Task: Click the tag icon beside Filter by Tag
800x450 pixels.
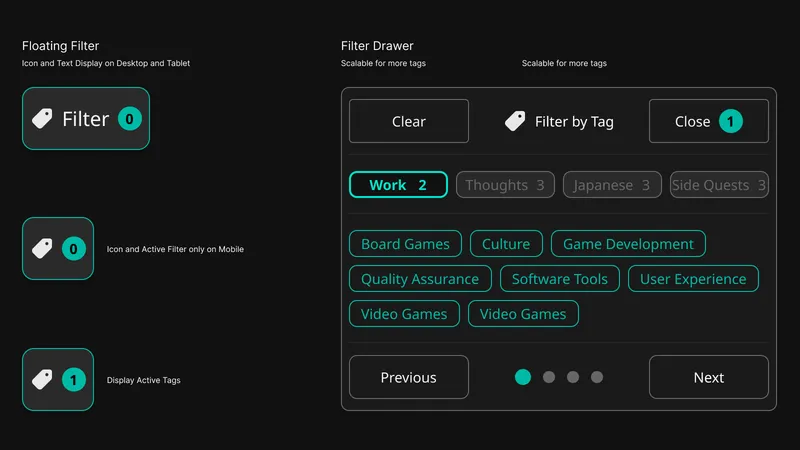Action: (515, 121)
